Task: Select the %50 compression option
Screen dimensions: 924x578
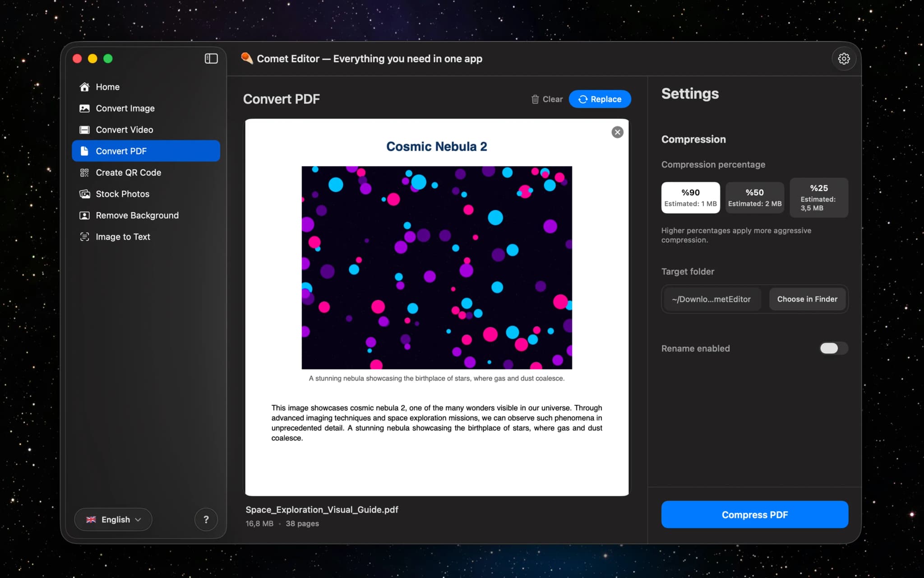Action: pyautogui.click(x=754, y=197)
